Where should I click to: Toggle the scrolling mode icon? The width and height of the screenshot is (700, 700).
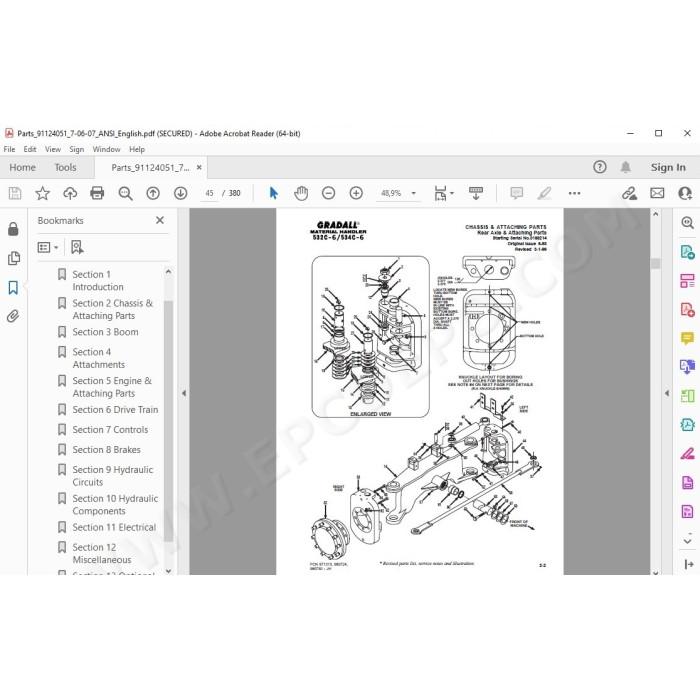(x=476, y=193)
